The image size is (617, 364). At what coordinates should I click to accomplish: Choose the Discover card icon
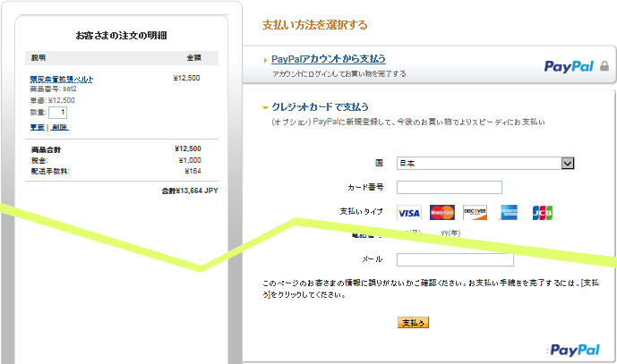[475, 212]
